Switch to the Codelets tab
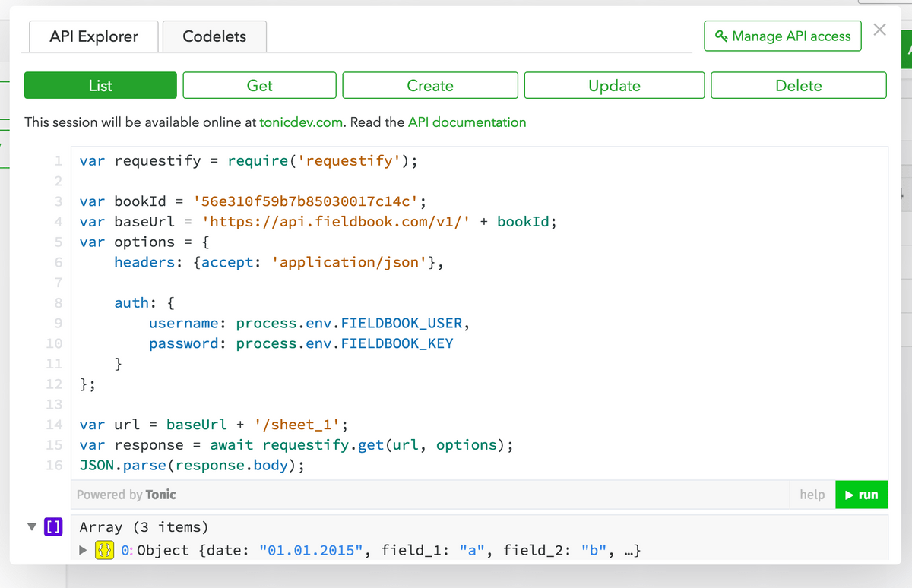The width and height of the screenshot is (912, 588). [214, 36]
